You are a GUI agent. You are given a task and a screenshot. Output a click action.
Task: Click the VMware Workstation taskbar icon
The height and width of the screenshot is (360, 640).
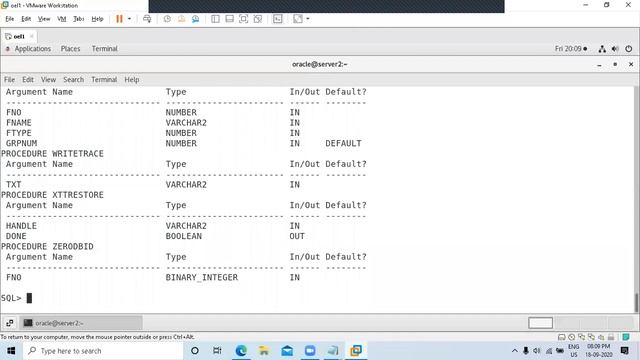click(x=356, y=351)
